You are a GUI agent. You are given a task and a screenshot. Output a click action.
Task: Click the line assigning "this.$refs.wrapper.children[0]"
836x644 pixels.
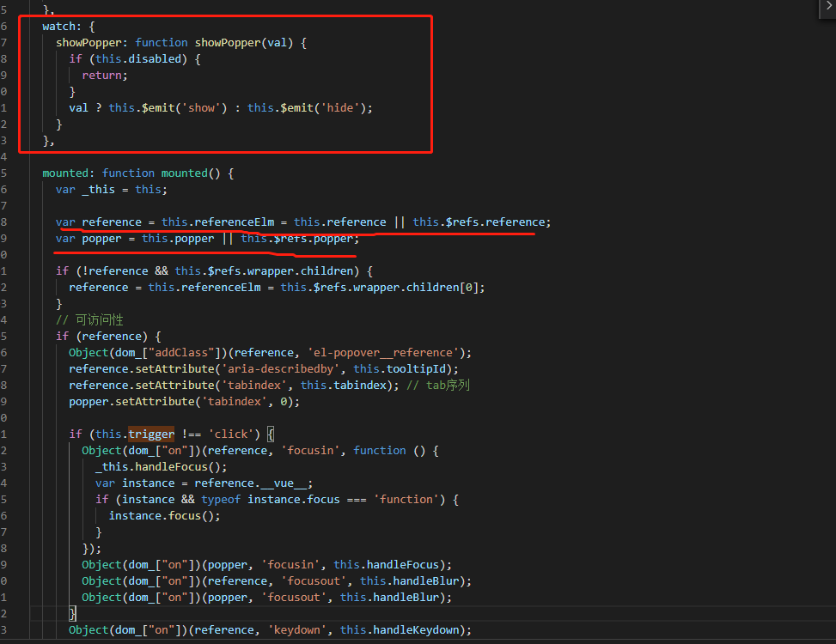coord(277,288)
